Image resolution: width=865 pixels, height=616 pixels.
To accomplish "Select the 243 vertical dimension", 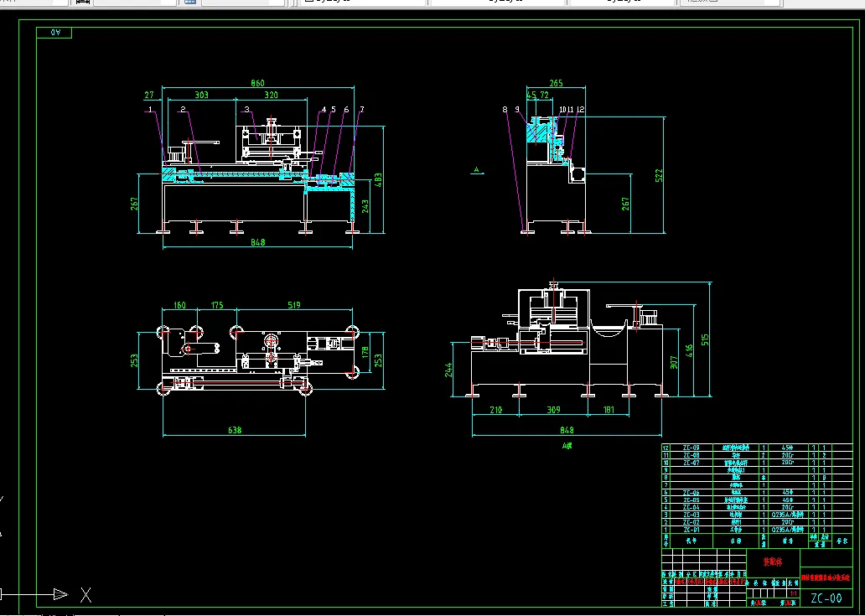I will click(365, 207).
